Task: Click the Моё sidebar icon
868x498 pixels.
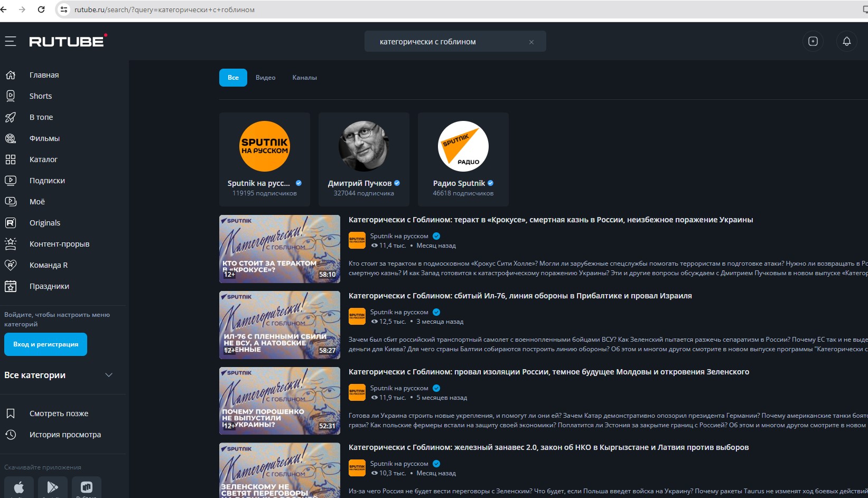Action: click(11, 202)
